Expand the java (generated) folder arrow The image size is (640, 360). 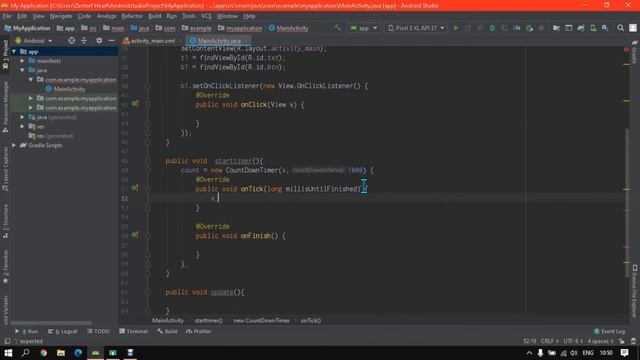22,117
